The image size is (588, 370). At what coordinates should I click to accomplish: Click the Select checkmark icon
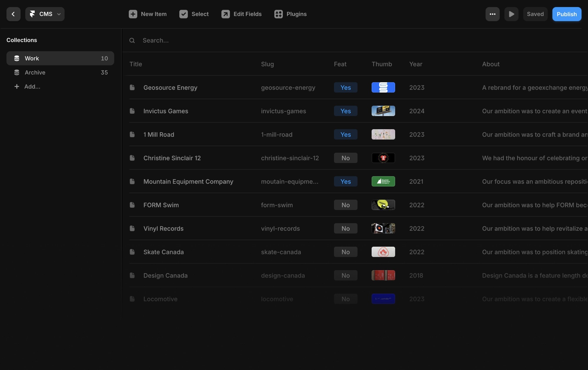click(183, 14)
